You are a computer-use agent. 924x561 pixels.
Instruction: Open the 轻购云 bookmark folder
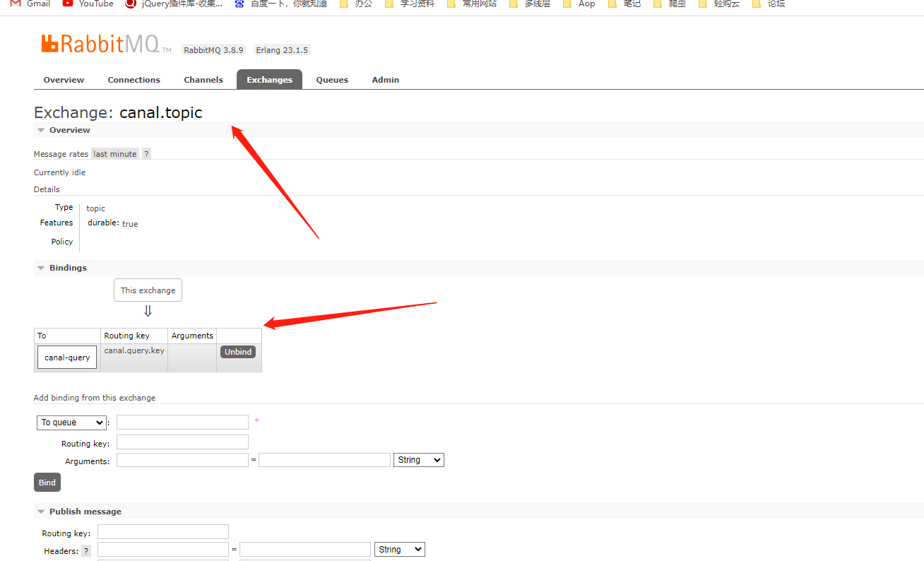coord(718,4)
